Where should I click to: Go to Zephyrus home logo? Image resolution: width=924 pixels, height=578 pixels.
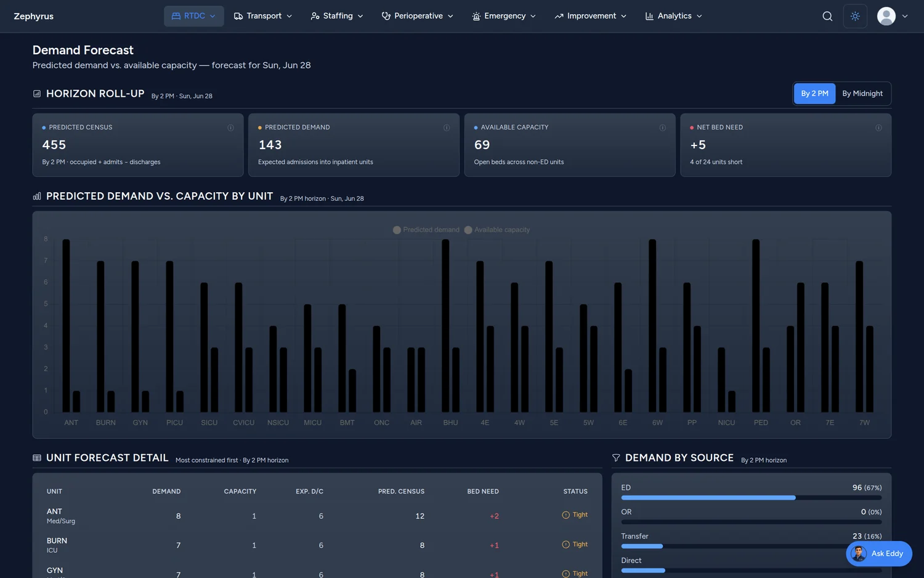pos(34,16)
